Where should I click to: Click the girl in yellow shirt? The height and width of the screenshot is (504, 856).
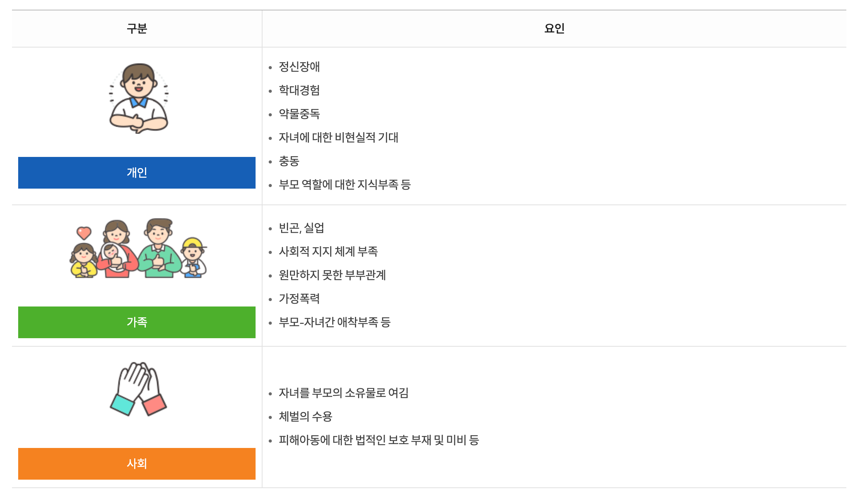[x=84, y=261]
